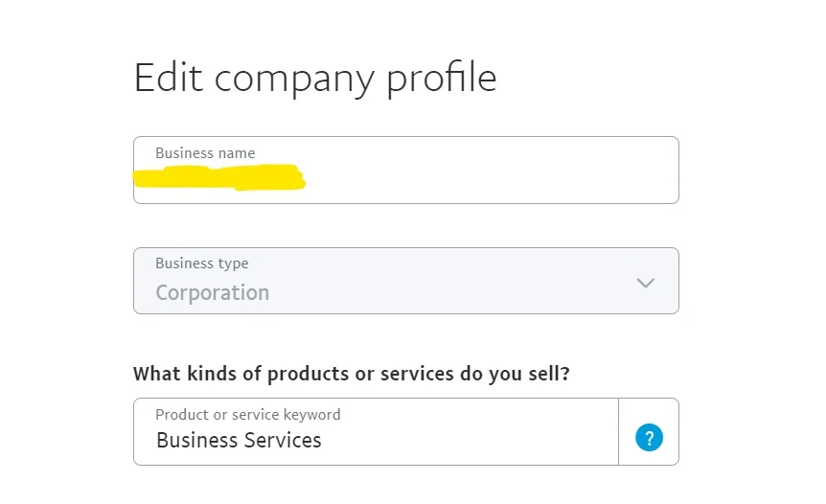Open help for product keyword field

[x=649, y=438]
